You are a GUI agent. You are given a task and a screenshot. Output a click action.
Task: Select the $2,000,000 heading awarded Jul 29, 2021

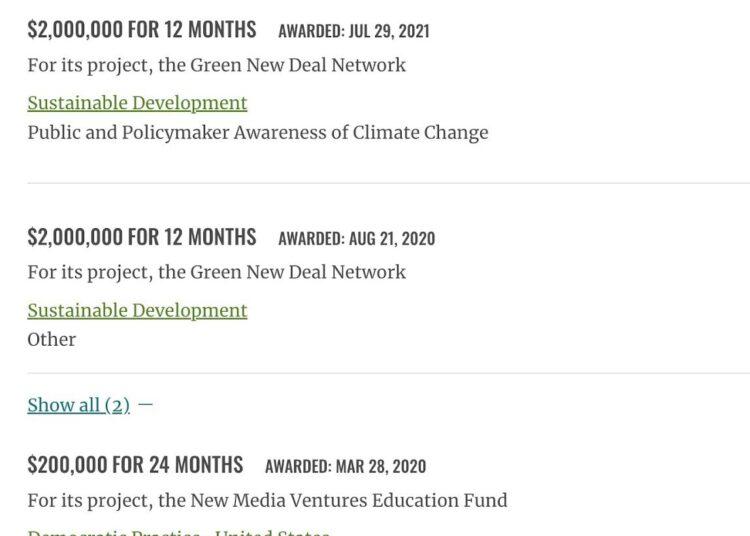tap(142, 30)
